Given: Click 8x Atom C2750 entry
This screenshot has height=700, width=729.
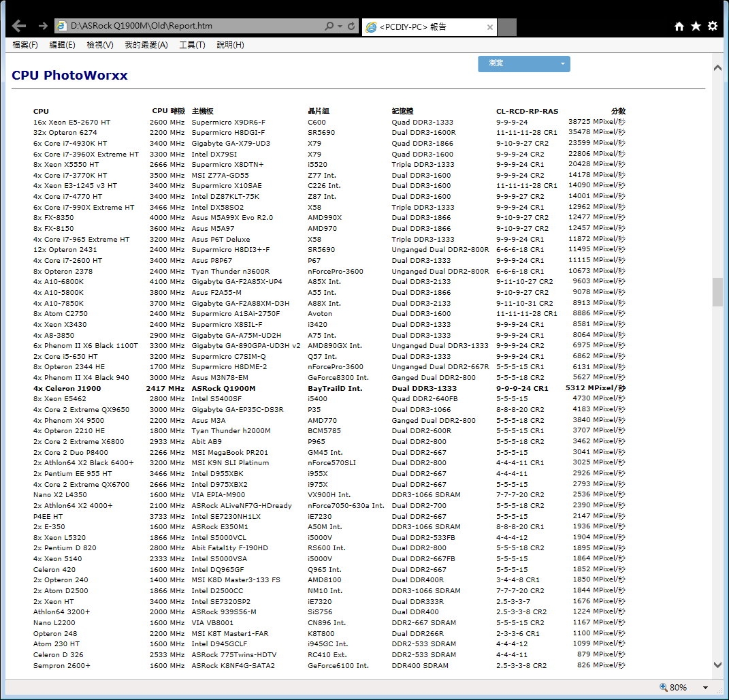Looking at the screenshot, I should coord(61,313).
